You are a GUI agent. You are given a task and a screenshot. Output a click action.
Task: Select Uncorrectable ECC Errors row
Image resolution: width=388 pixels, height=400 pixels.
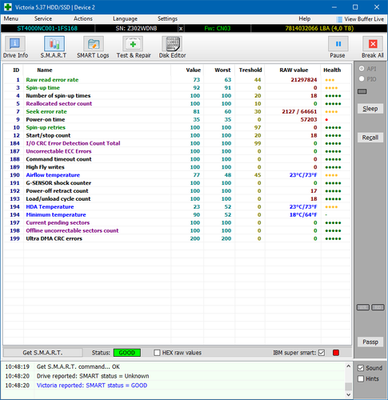[177, 151]
